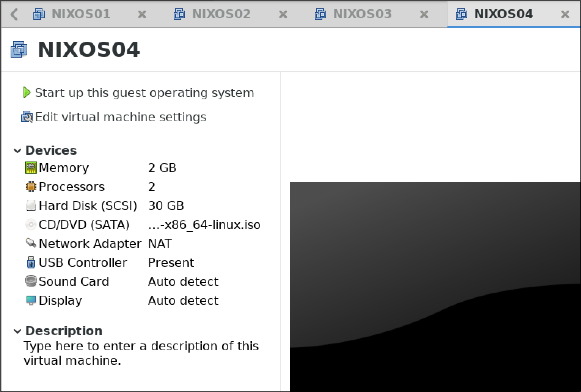The width and height of the screenshot is (581, 392).
Task: Click the VM icon on NIXOS04 tab
Action: pos(462,14)
